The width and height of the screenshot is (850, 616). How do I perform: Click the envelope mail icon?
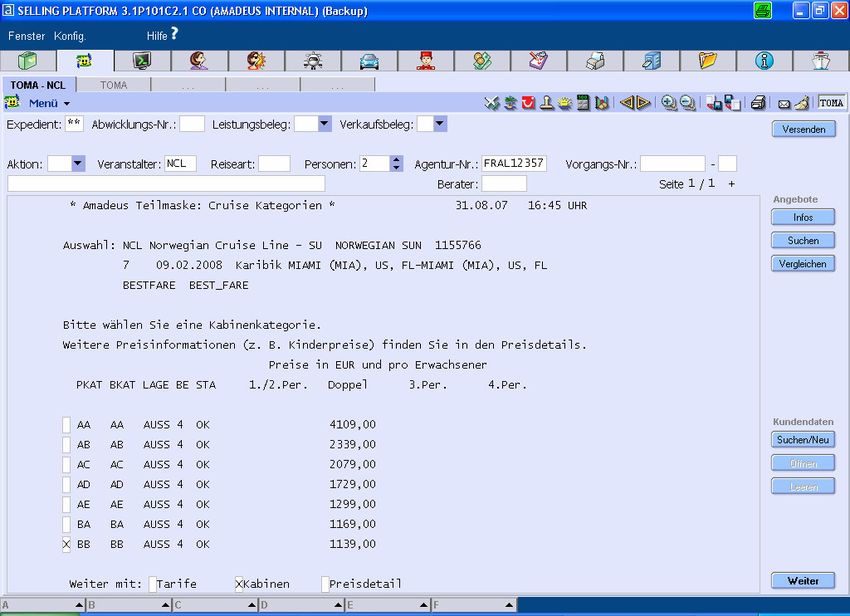[x=784, y=103]
